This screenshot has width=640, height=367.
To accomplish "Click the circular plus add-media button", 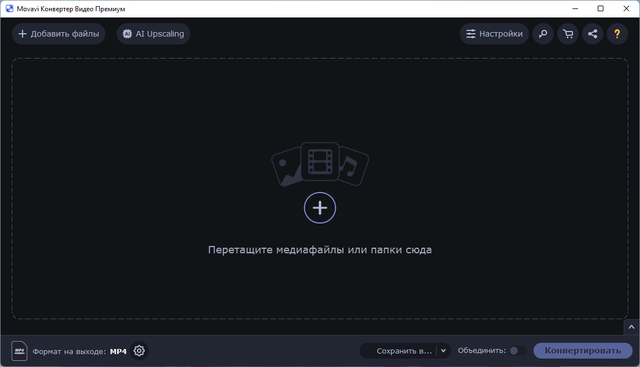I will pos(320,208).
